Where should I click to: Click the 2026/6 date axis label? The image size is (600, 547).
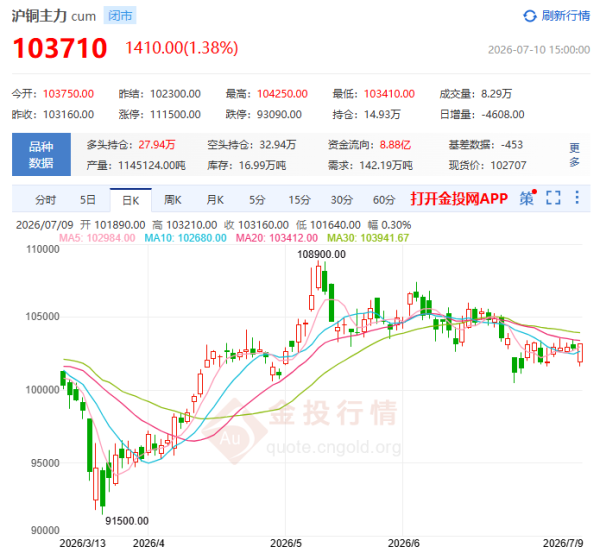coord(404,542)
